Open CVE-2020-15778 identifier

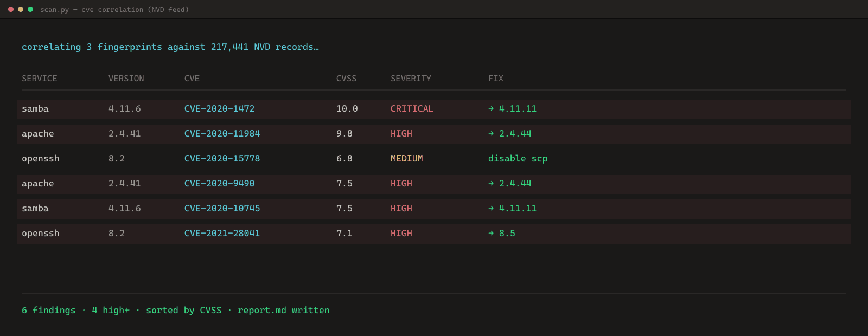click(222, 159)
